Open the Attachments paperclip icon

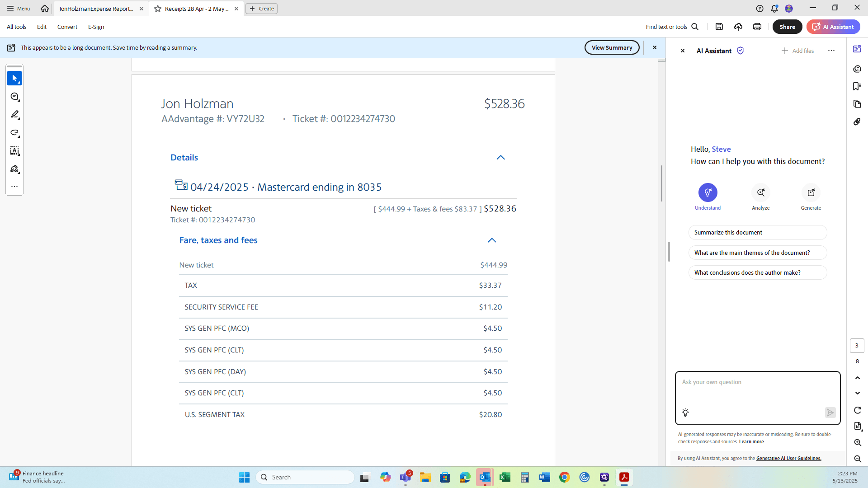(x=857, y=122)
